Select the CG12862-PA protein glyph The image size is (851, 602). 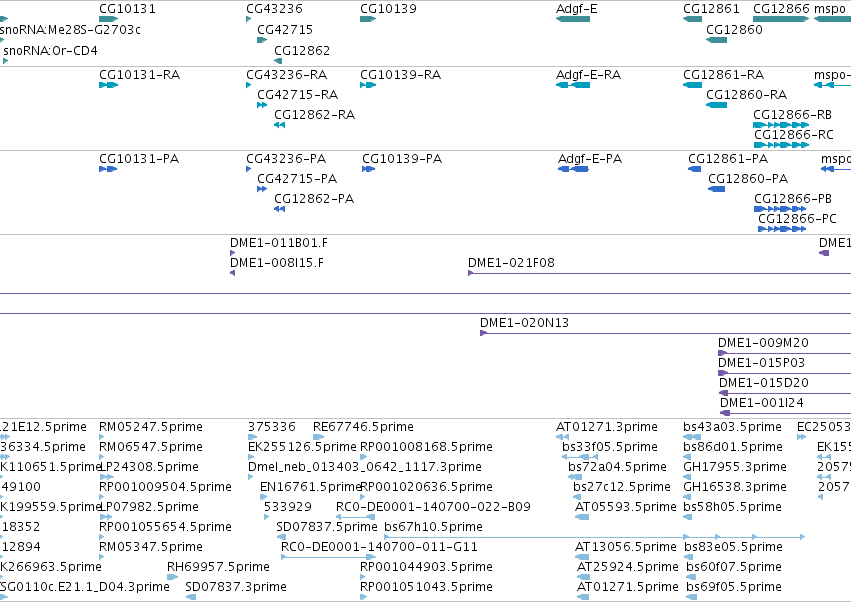(280, 209)
